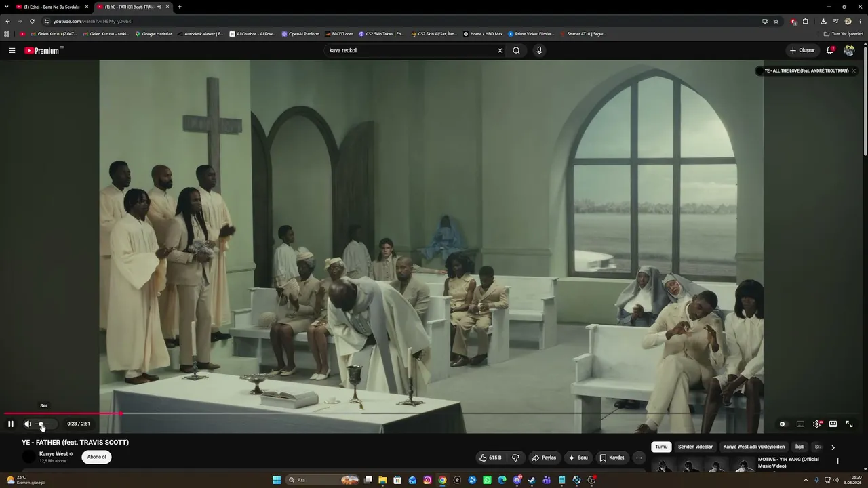Subscribe with the Abone ol button

point(97,457)
